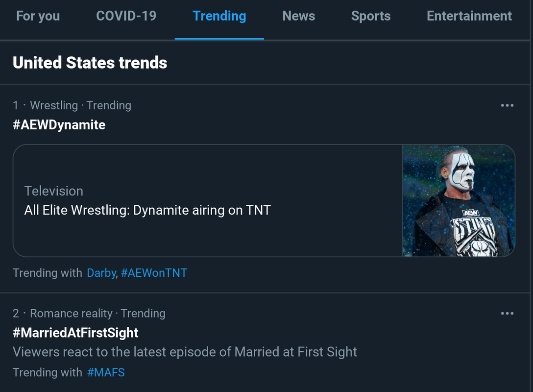Open the #AEWonTNT hashtag link
This screenshot has height=392, width=533.
(154, 273)
